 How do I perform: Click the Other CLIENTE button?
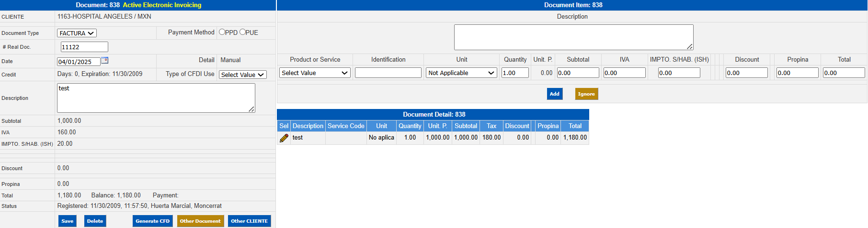[249, 221]
